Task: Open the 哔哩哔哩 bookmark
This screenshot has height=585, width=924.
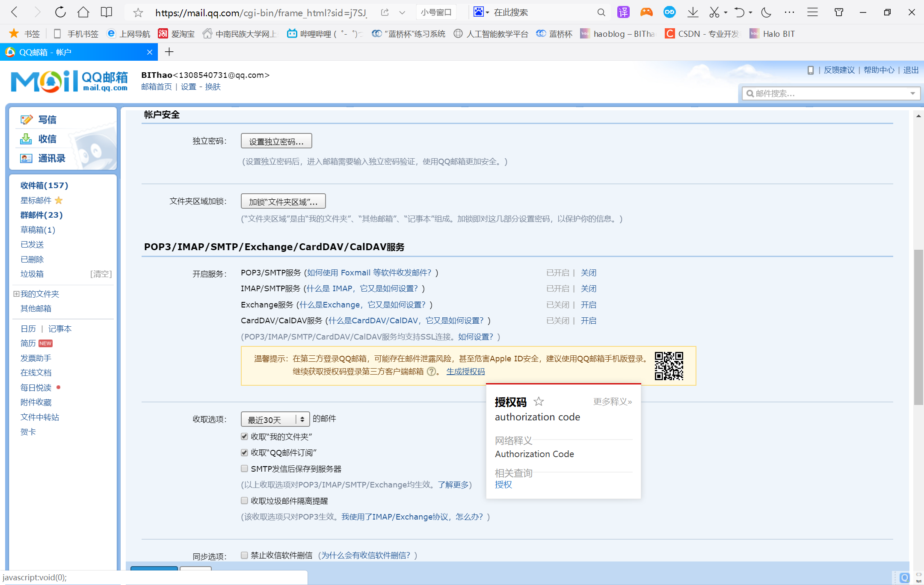Action: click(324, 34)
